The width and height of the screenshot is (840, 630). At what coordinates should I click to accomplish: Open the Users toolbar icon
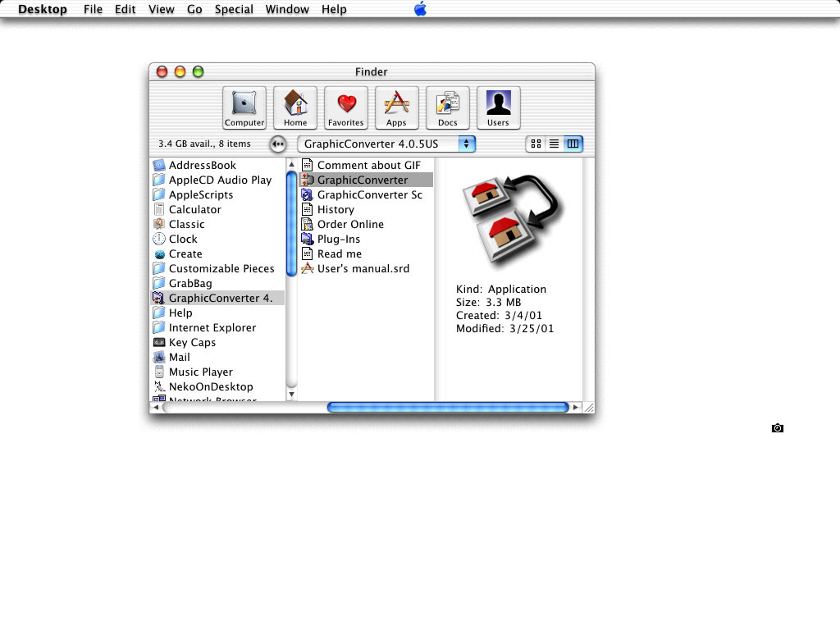coord(498,107)
